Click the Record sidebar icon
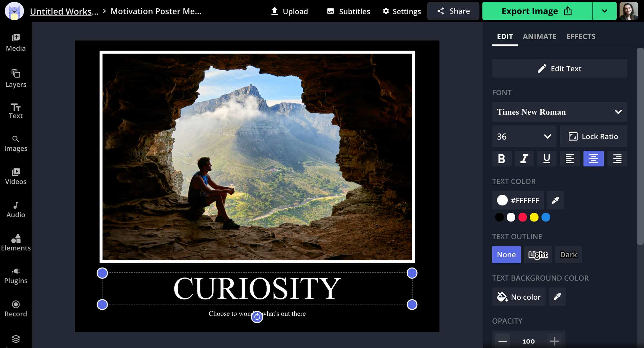The height and width of the screenshot is (348, 644). coord(15,308)
